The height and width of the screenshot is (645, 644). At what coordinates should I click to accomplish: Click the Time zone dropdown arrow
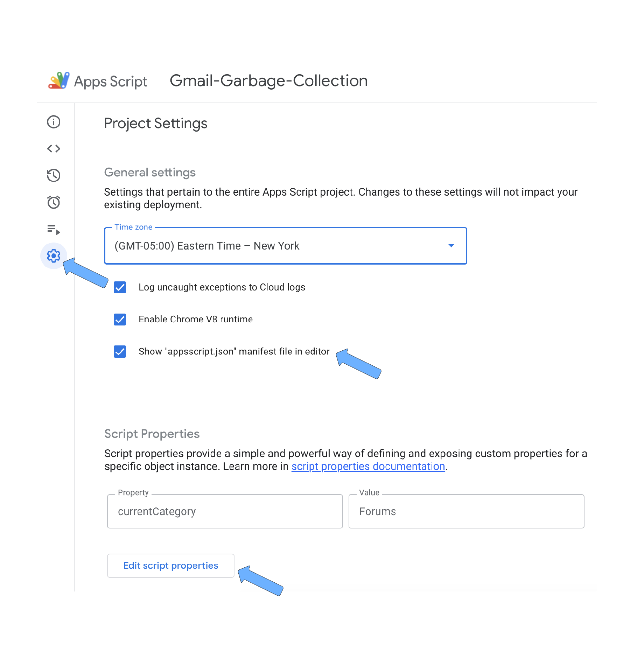[x=451, y=246]
